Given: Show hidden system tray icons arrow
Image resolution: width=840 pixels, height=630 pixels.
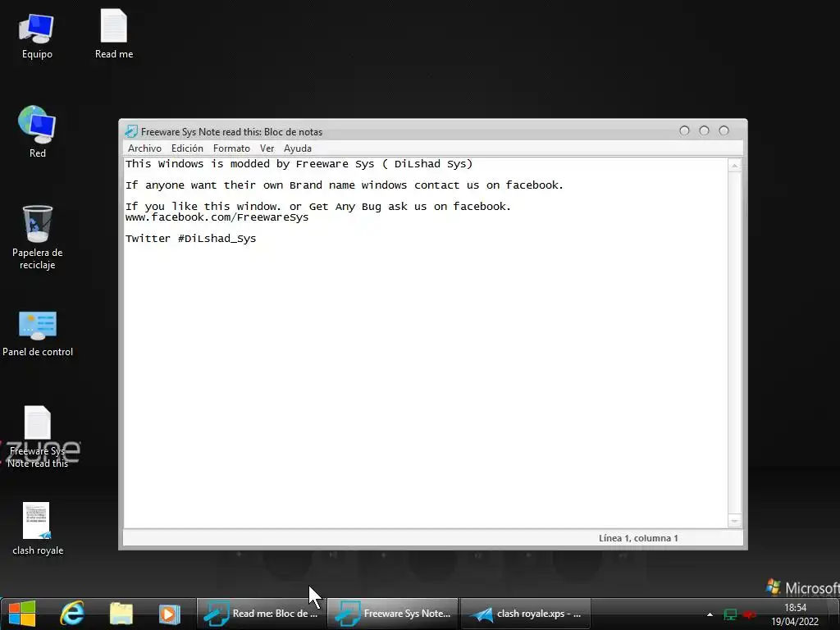Looking at the screenshot, I should [x=710, y=614].
